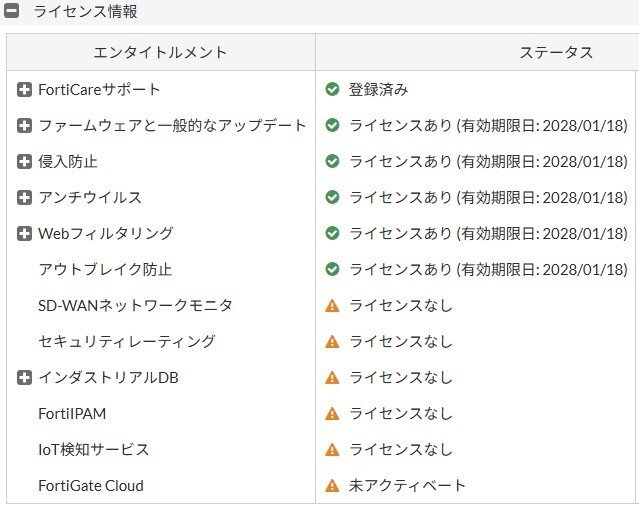Click green check icon for FortiCareサポート
This screenshot has height=505, width=639.
point(333,90)
